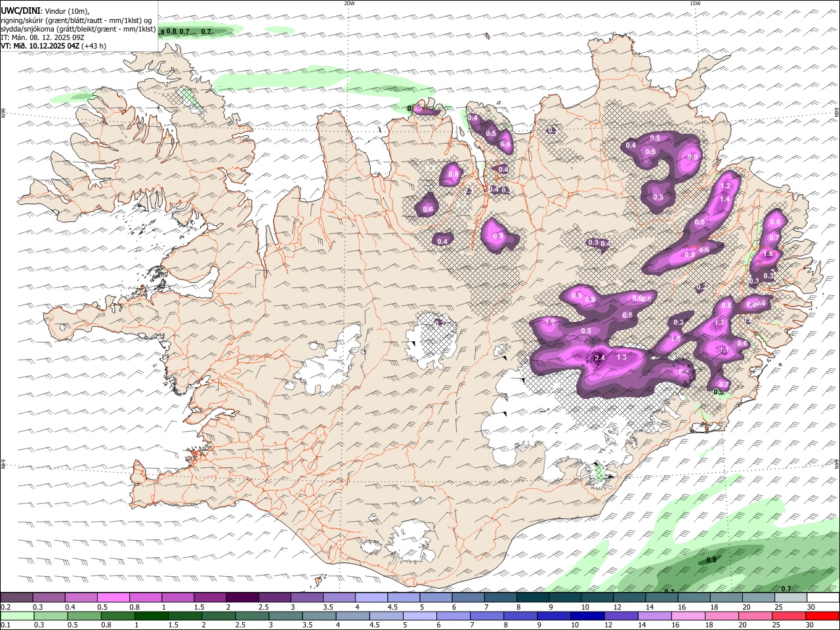Select the snow legend swatch between 18 and 20
Image resolution: width=840 pixels, height=630 pixels.
click(x=725, y=597)
